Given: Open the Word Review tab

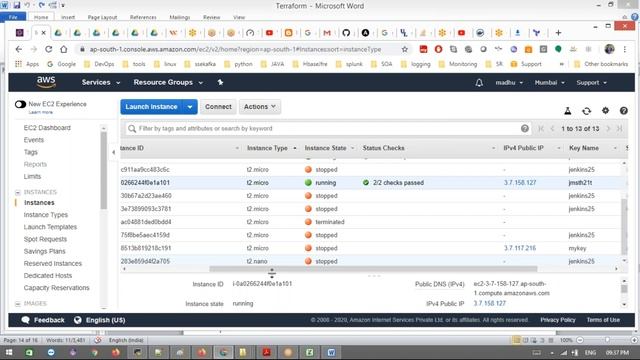Looking at the screenshot, I should click(211, 17).
